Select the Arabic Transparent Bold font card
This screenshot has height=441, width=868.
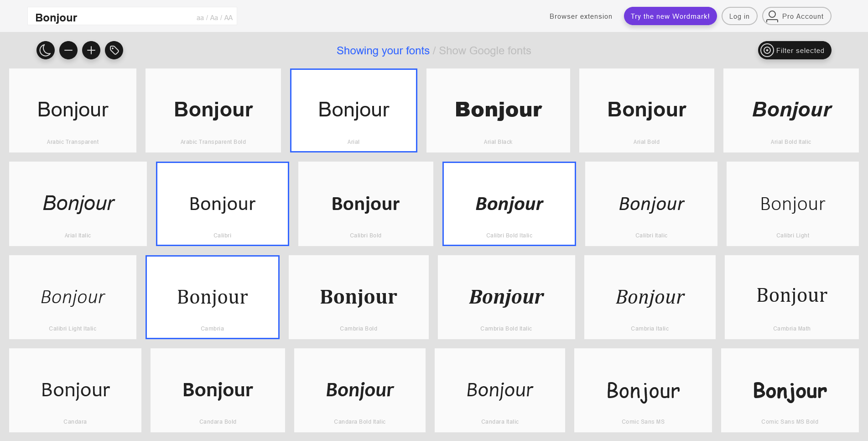click(x=213, y=110)
